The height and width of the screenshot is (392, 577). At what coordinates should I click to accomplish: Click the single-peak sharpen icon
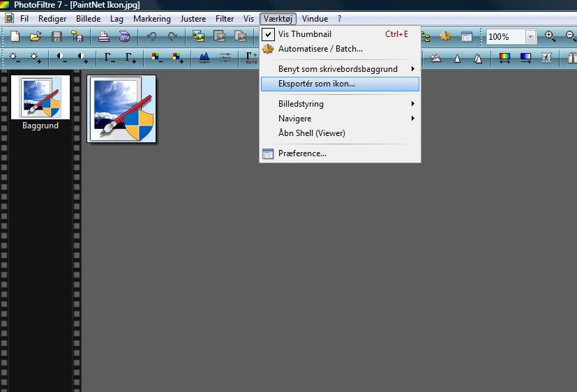point(457,58)
